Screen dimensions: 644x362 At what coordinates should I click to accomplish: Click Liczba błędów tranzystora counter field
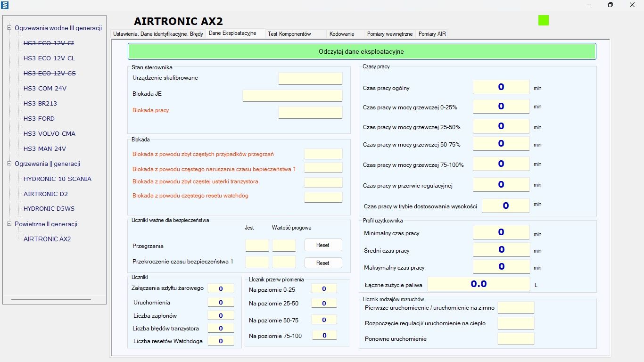221,328
